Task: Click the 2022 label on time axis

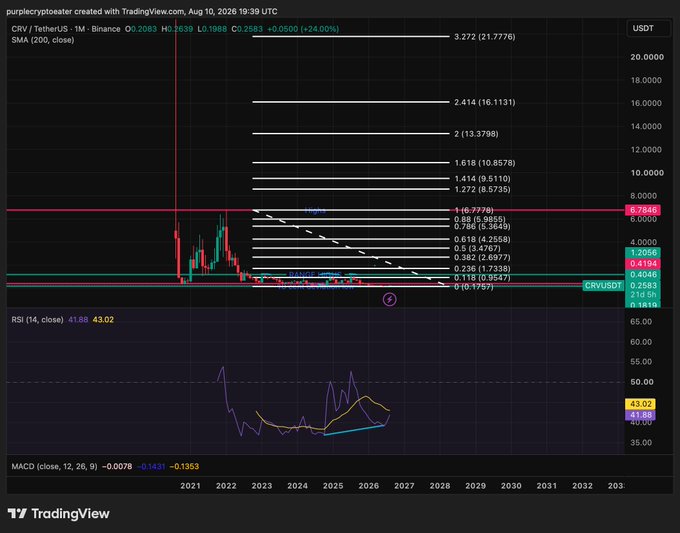Action: 226,486
